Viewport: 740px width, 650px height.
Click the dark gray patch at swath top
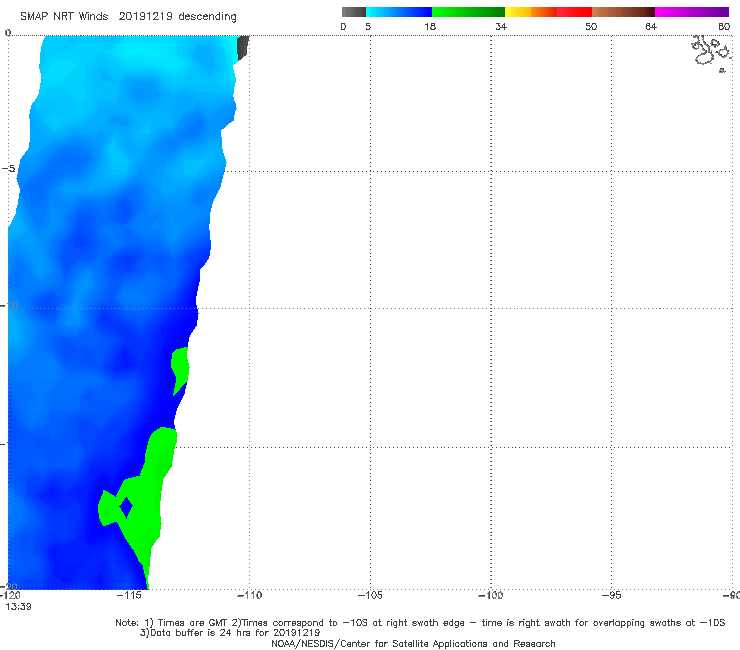coord(242,47)
